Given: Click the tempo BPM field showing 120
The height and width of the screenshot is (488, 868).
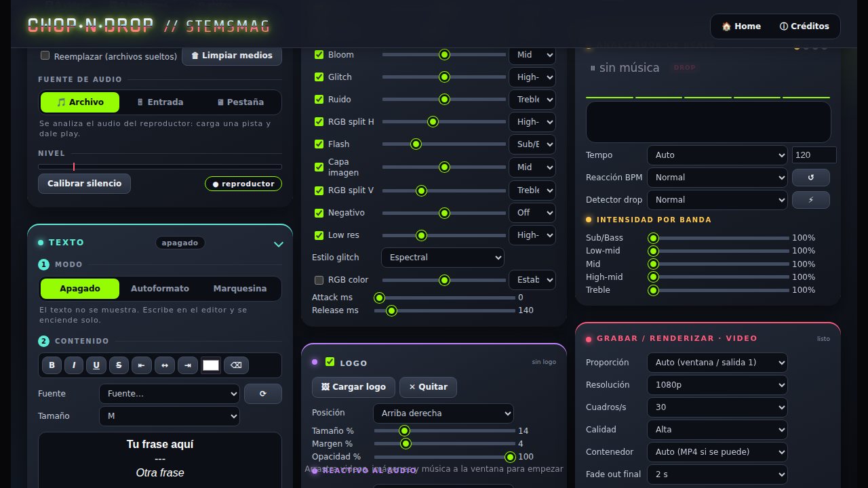Looking at the screenshot, I should pos(814,155).
